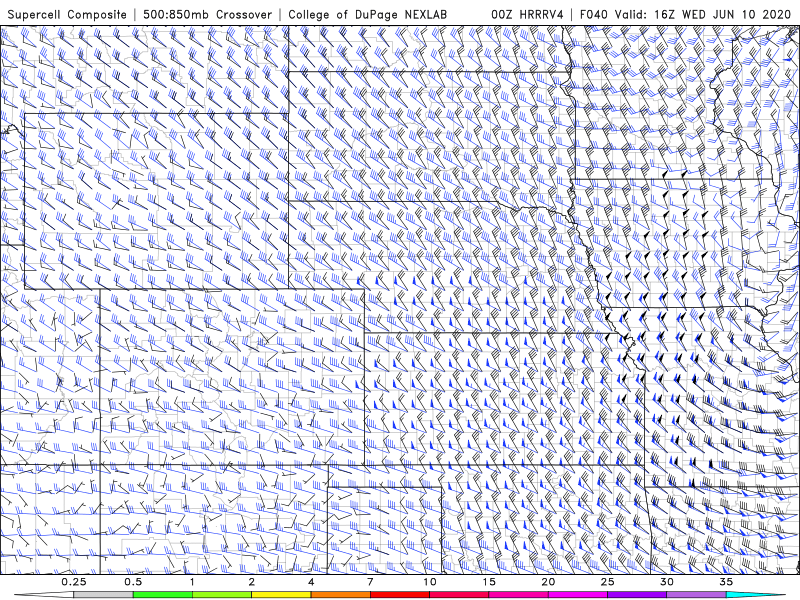Click the 'F040 Valid: 16Z WED JUN 10 2020' text
Image resolution: width=800 pixels, height=600 pixels.
[685, 14]
